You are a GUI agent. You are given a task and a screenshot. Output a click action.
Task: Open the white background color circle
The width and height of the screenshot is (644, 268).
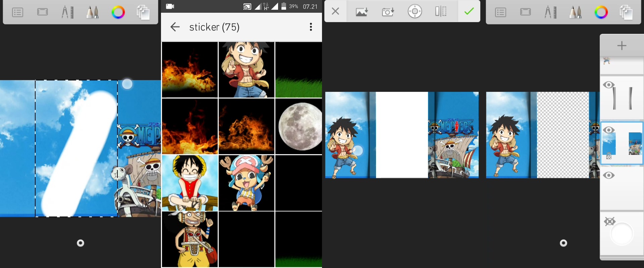tap(622, 234)
